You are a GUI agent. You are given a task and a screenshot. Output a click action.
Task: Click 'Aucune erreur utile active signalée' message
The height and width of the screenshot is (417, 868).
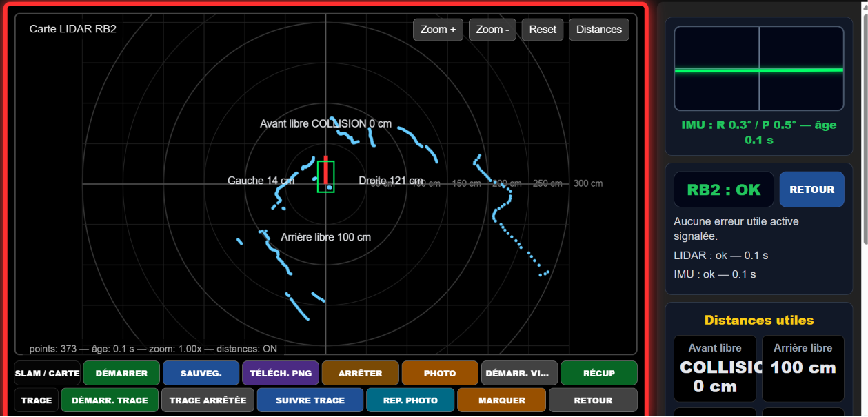[736, 229]
